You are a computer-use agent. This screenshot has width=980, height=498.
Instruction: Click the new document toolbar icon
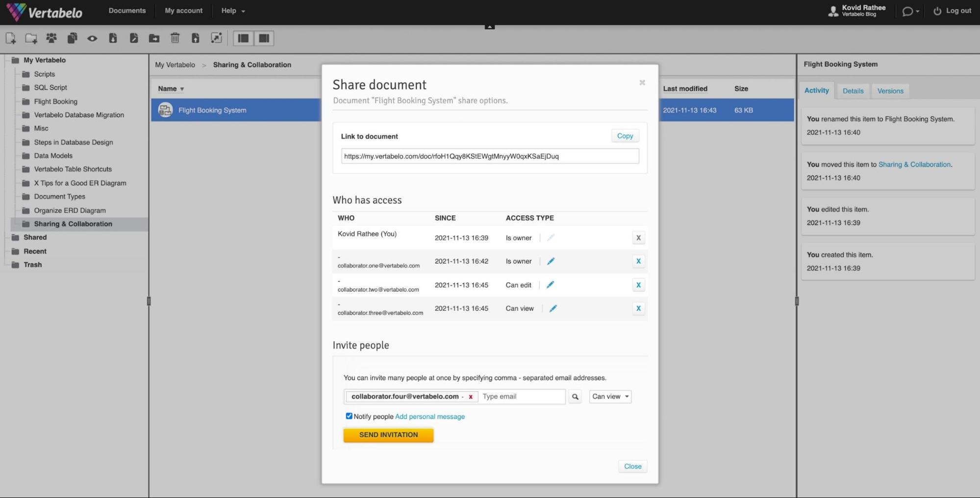click(x=10, y=38)
